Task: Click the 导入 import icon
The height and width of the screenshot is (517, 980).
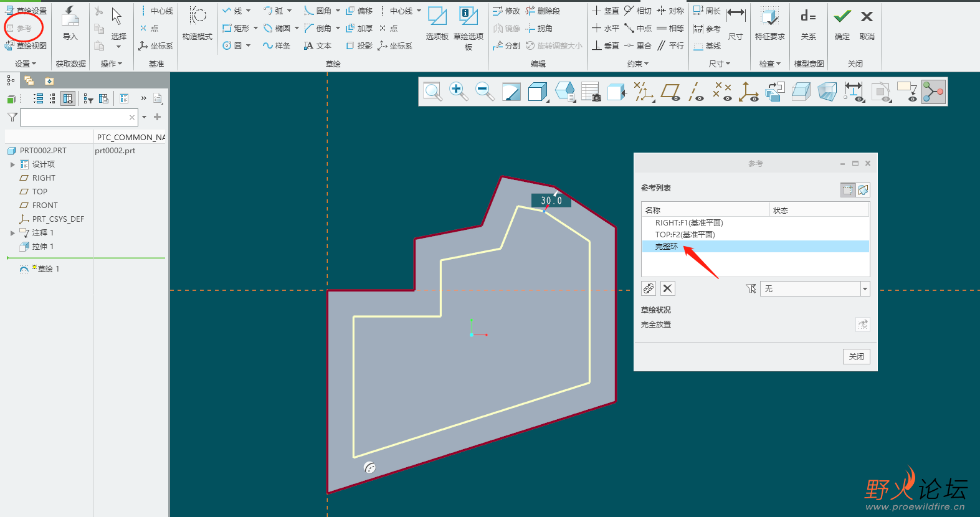Action: [70, 24]
